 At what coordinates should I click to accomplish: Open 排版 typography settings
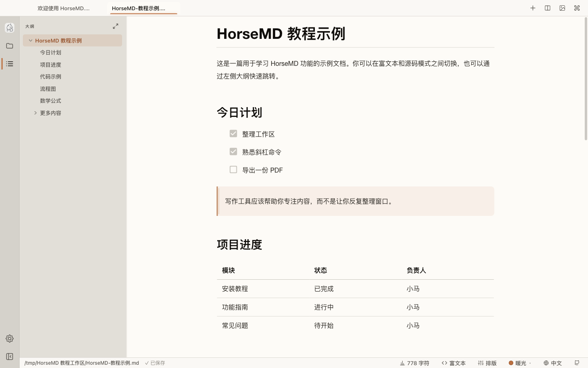pyautogui.click(x=487, y=363)
